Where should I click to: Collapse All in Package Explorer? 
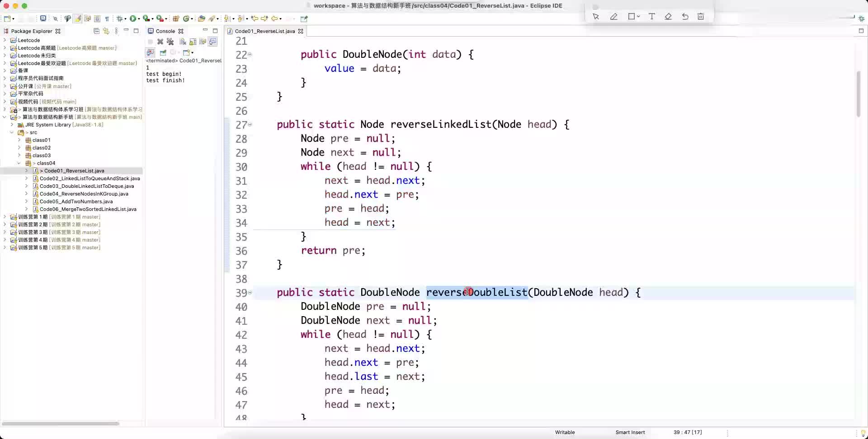tap(96, 31)
